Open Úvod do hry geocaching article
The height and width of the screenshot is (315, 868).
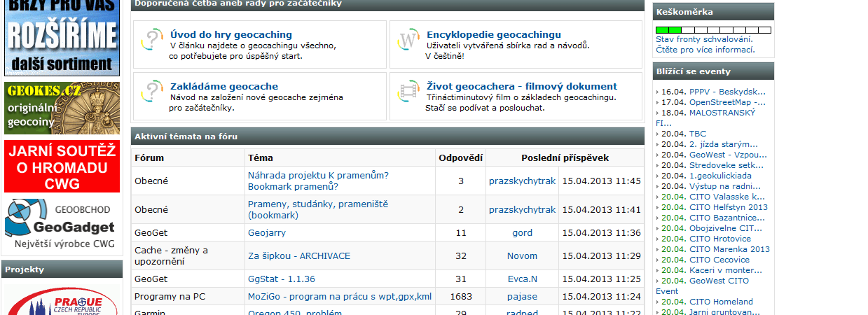coord(231,34)
